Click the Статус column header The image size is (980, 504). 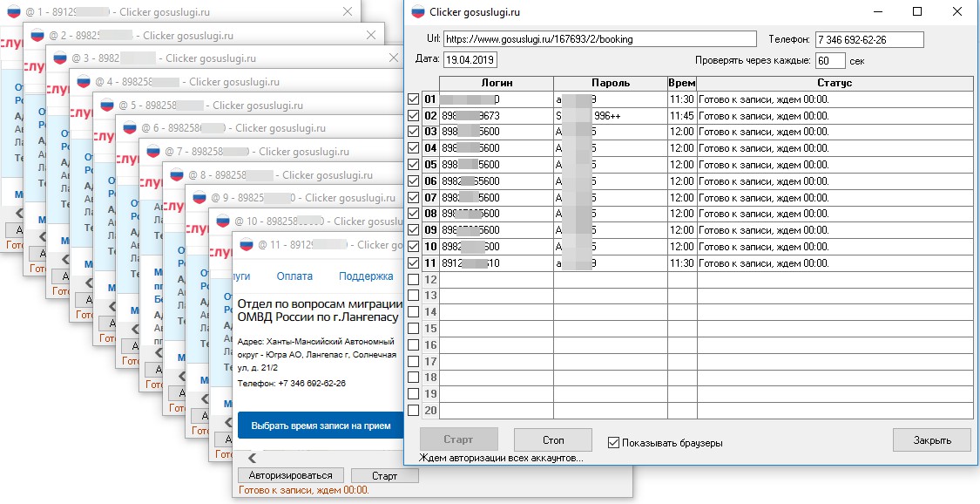tap(835, 83)
